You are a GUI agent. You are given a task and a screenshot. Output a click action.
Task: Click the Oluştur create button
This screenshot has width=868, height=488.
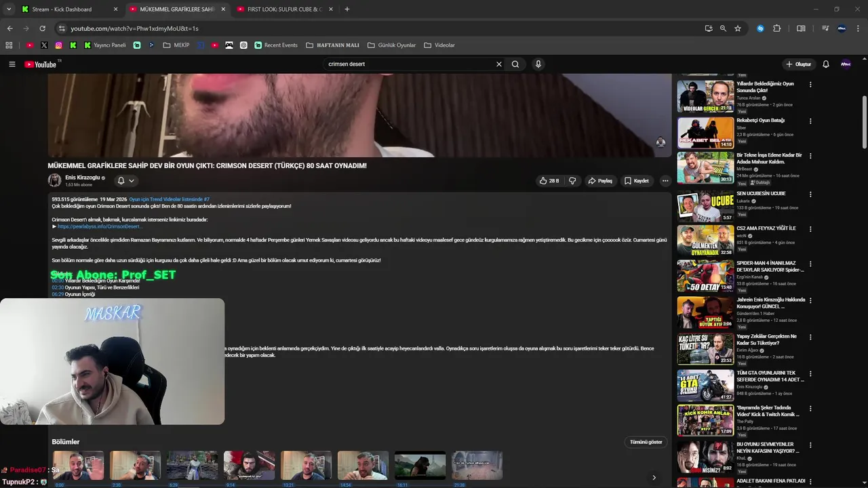[798, 64]
